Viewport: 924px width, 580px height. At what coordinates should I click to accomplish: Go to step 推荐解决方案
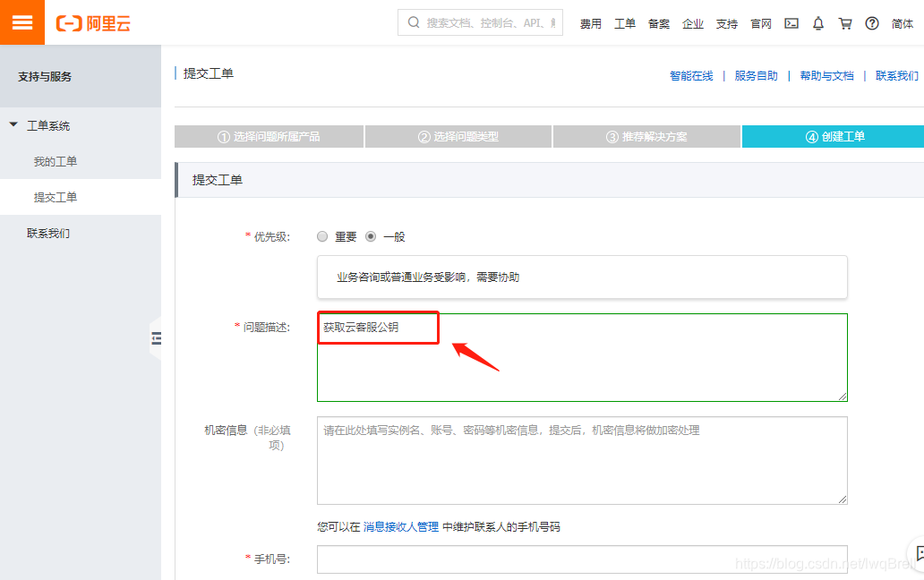(x=646, y=137)
